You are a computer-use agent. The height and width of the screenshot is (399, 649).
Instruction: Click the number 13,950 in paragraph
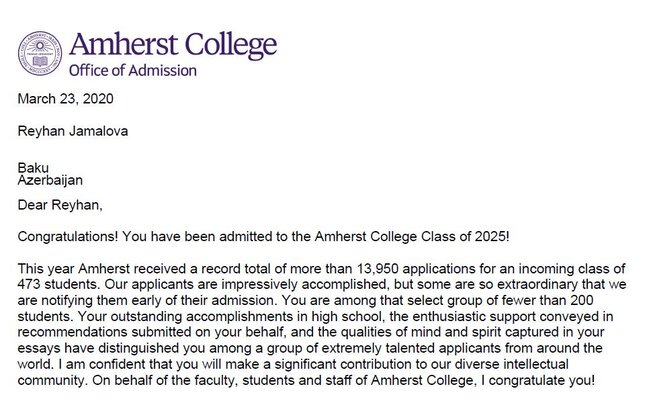coord(377,269)
